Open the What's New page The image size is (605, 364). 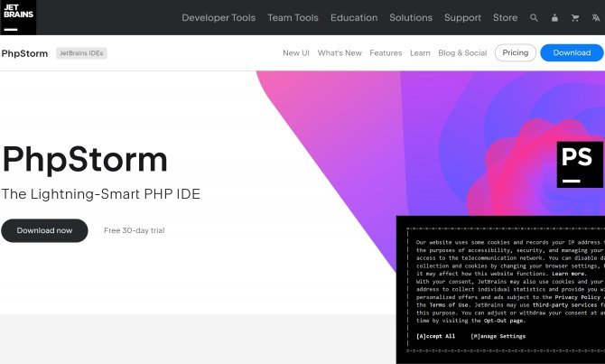(x=340, y=53)
